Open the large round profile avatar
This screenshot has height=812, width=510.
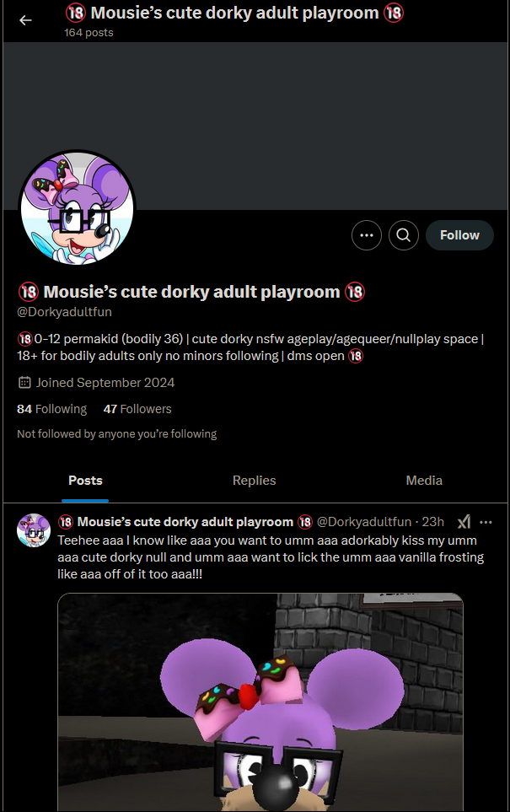click(78, 208)
